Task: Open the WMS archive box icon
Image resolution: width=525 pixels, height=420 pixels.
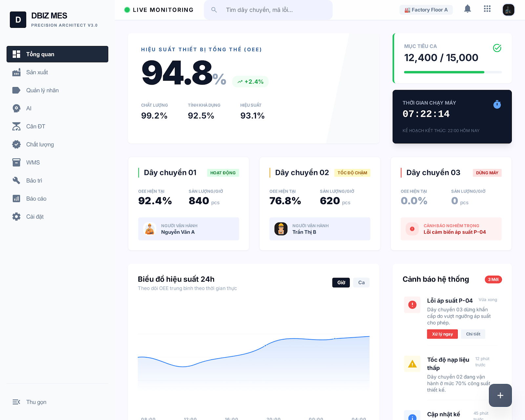Action: tap(16, 162)
